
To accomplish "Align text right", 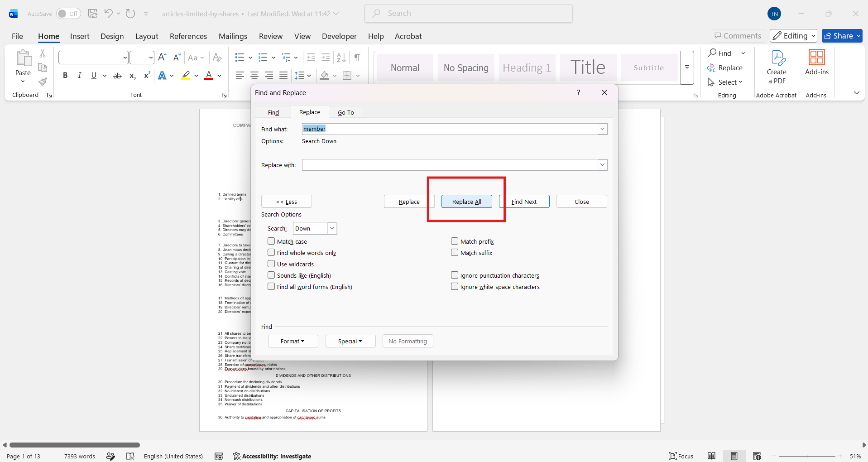I will pyautogui.click(x=269, y=76).
